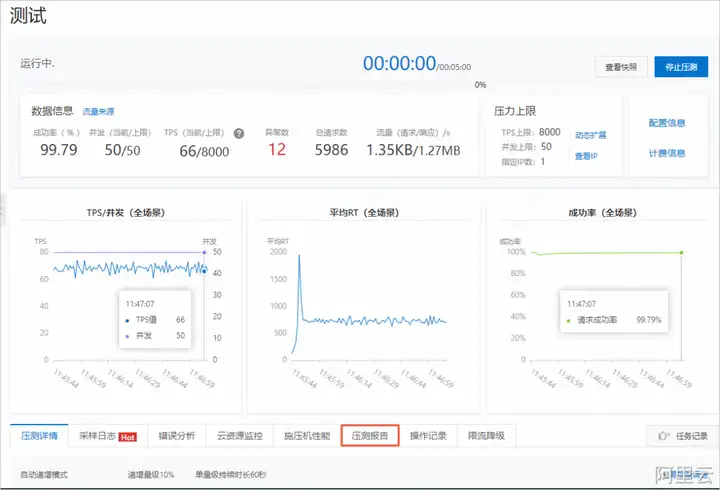Viewport: 720px width, 490px height.
Task: Open the 压测详情 tab
Action: coord(39,436)
